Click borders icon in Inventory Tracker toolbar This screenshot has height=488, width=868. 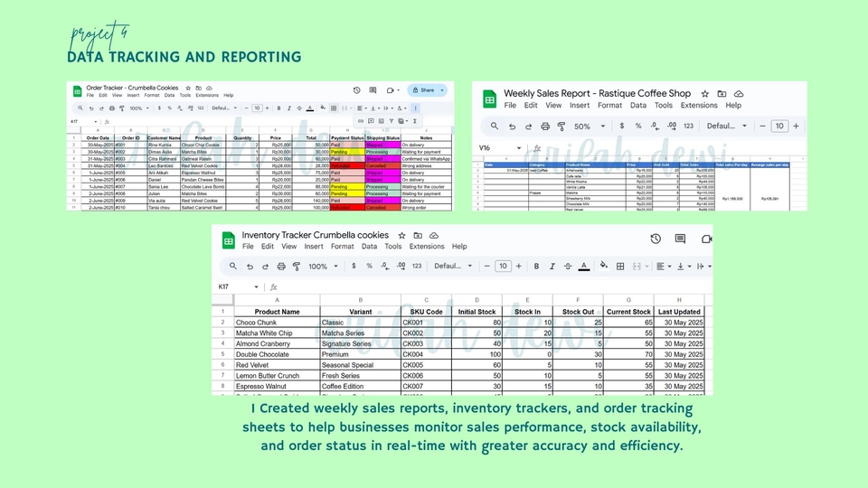point(620,266)
